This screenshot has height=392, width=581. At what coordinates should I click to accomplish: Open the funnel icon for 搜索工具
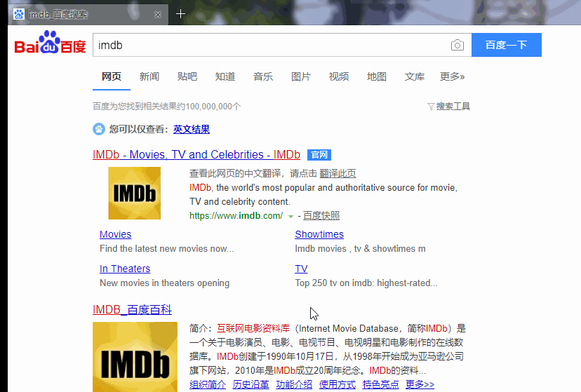click(x=431, y=107)
